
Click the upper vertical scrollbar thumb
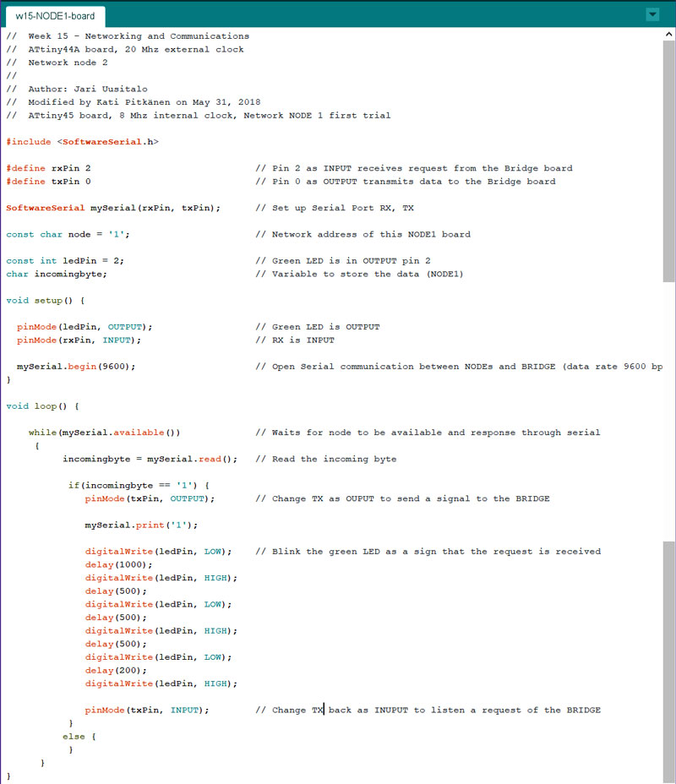tap(668, 161)
